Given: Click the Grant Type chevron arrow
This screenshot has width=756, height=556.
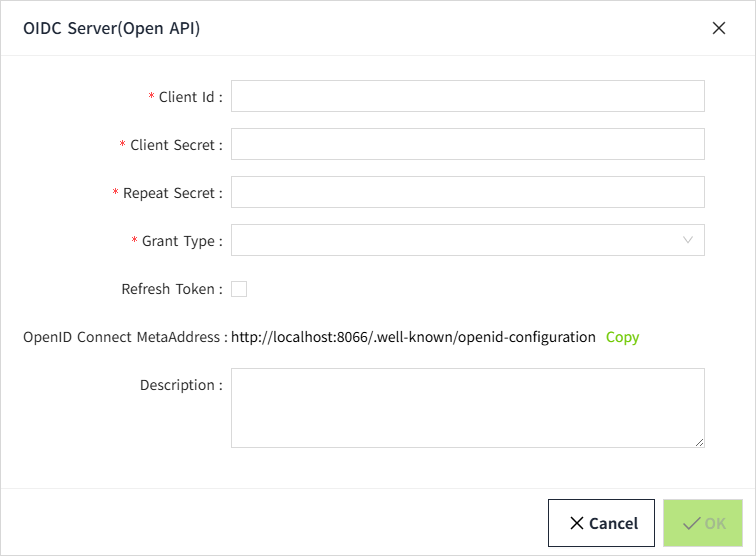Looking at the screenshot, I should [x=688, y=240].
